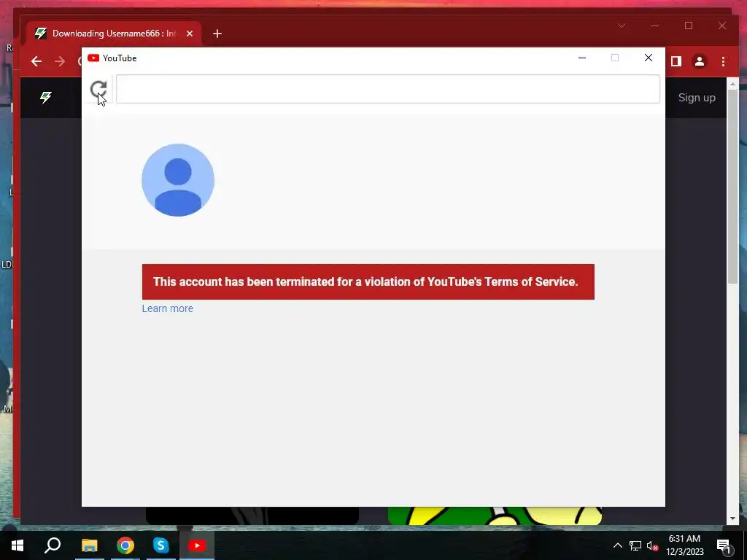Open Chrome three-dot menu

coord(723,61)
